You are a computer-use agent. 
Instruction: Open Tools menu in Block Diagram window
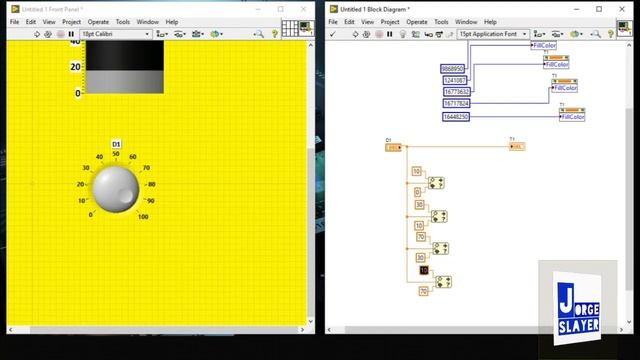pos(441,22)
